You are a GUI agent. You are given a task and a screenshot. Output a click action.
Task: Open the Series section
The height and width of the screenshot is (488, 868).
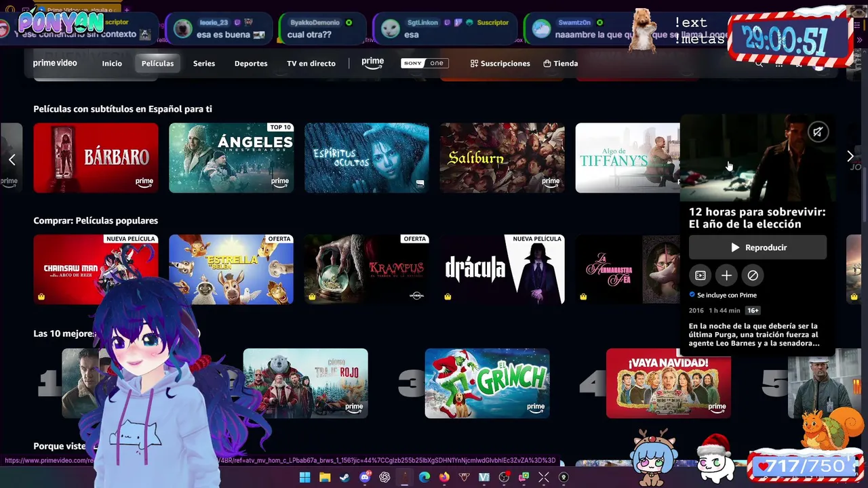coord(204,63)
